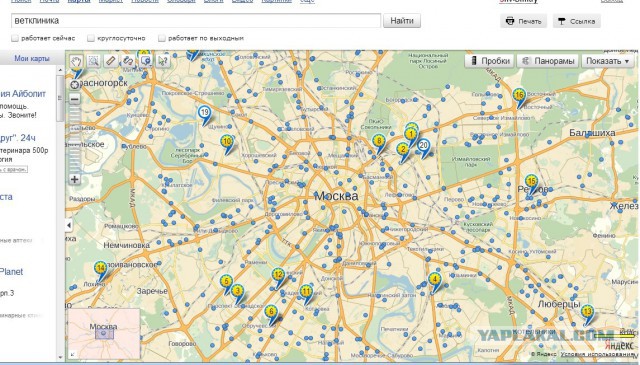
Task: Select the hand pan tool
Action: (x=76, y=61)
